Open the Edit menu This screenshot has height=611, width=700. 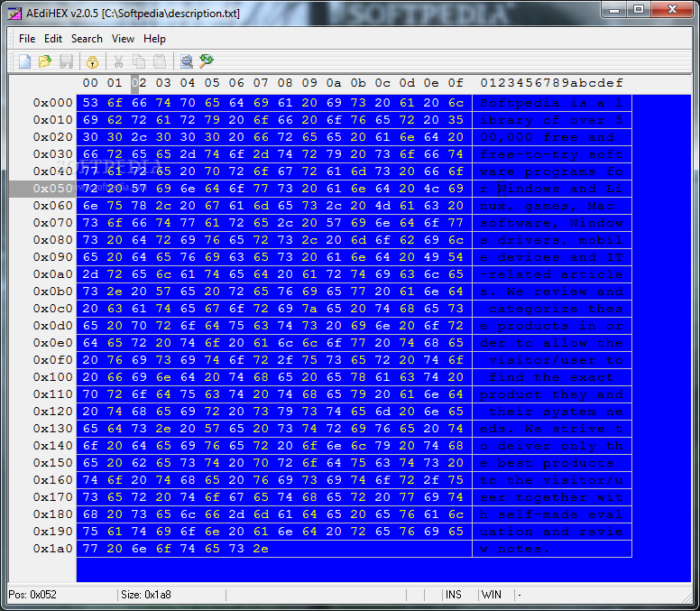coord(53,39)
